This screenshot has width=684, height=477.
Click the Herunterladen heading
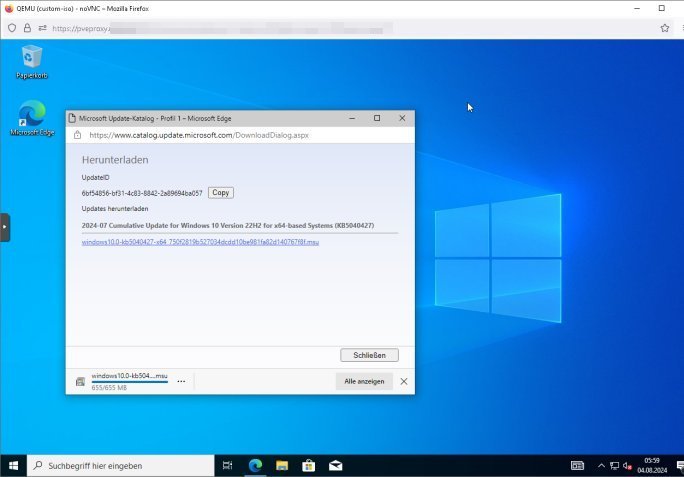click(115, 160)
